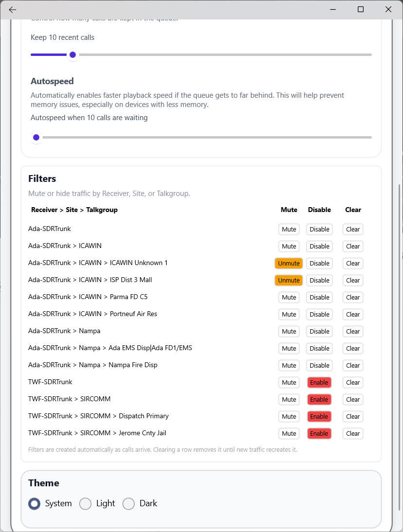Click the Autospeed slider handle

pyautogui.click(x=36, y=138)
